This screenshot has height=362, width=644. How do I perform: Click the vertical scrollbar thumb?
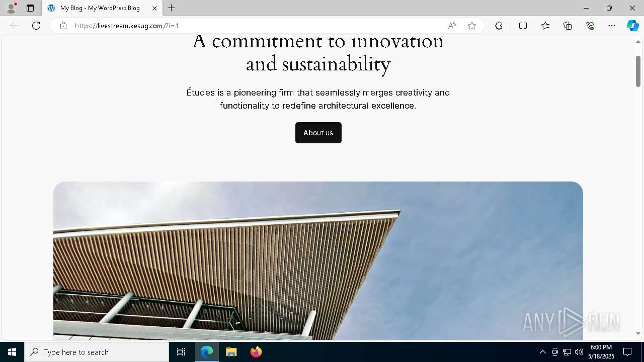[x=638, y=71]
